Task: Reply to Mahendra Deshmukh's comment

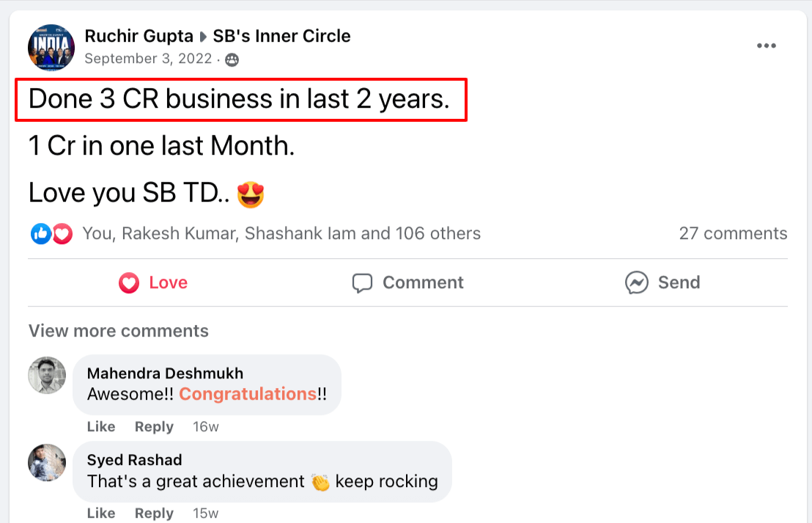Action: point(154,427)
